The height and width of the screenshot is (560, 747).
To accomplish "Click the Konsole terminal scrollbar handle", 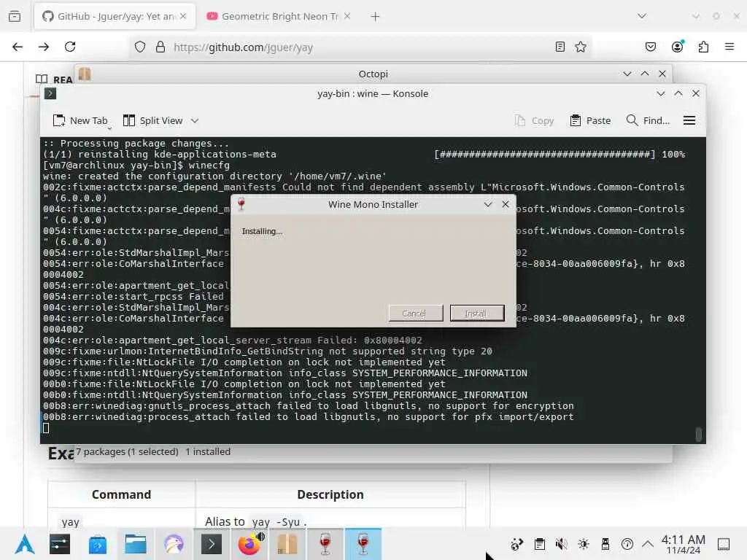I will coord(698,434).
